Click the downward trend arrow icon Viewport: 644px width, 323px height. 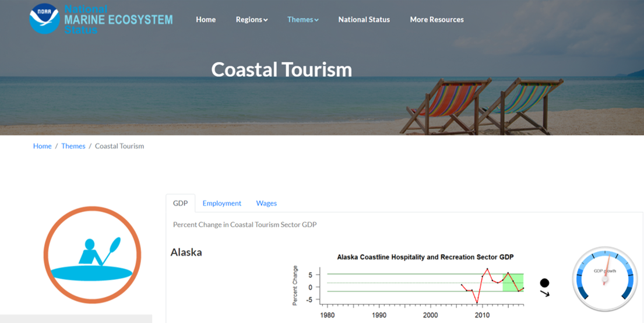tap(545, 293)
